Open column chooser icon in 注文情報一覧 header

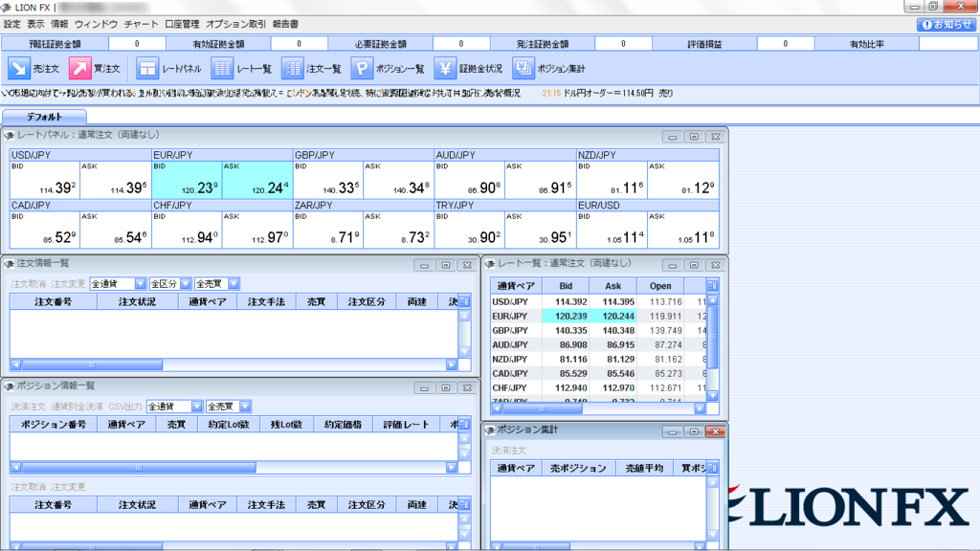point(464,301)
